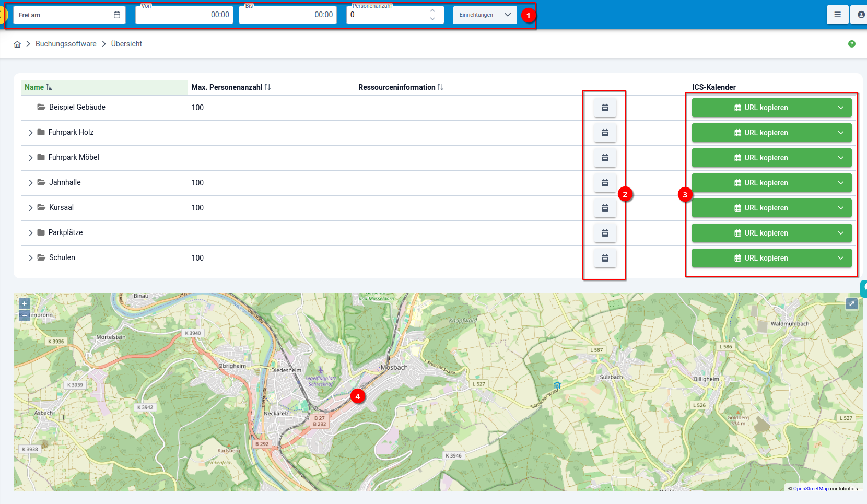Toggle map fullscreen view
Image resolution: width=867 pixels, height=504 pixels.
pyautogui.click(x=852, y=303)
